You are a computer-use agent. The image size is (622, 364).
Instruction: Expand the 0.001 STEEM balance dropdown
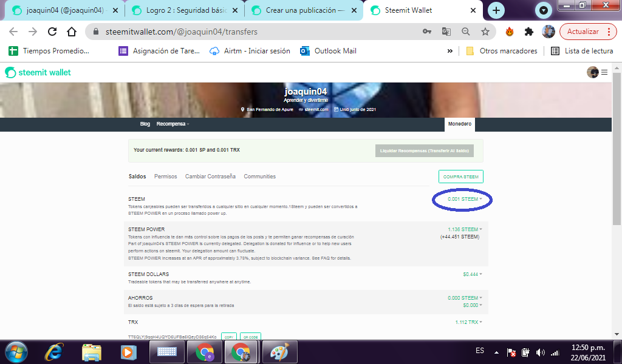pyautogui.click(x=465, y=199)
